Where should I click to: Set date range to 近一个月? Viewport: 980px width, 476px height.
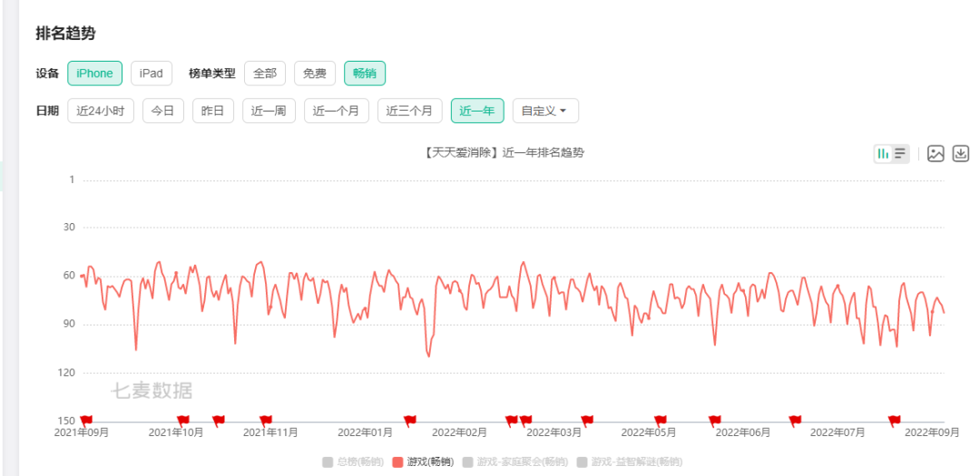click(x=337, y=111)
